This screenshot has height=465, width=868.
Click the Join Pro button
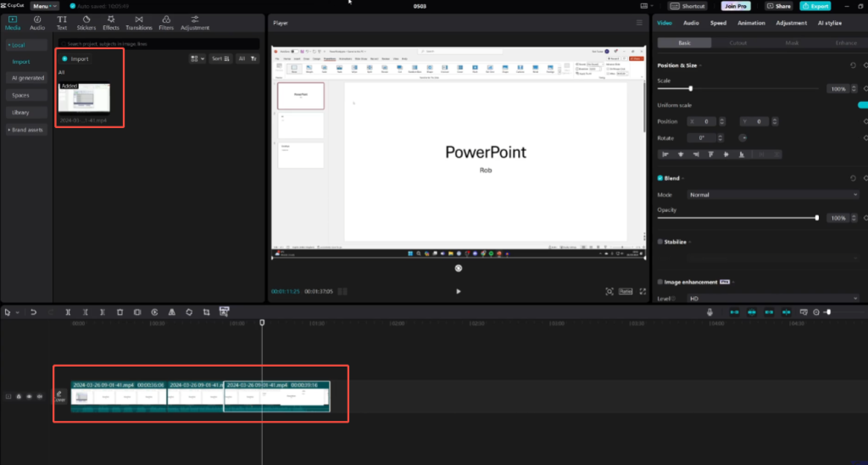pyautogui.click(x=736, y=6)
